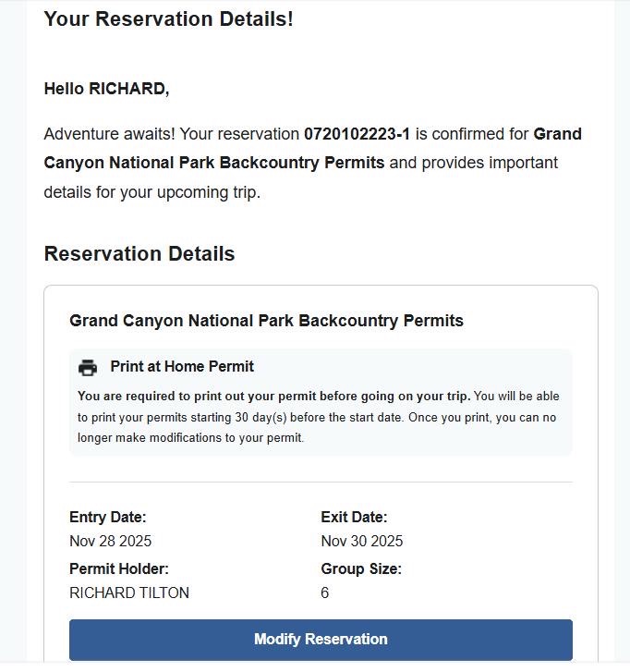Click the Reservation Details section heading
The width and height of the screenshot is (630, 672).
[x=139, y=253]
